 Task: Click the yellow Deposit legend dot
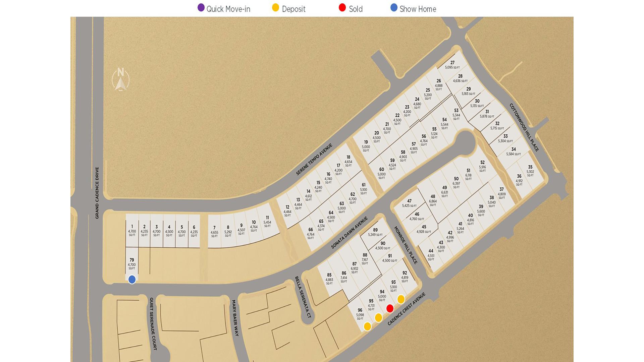click(x=275, y=8)
